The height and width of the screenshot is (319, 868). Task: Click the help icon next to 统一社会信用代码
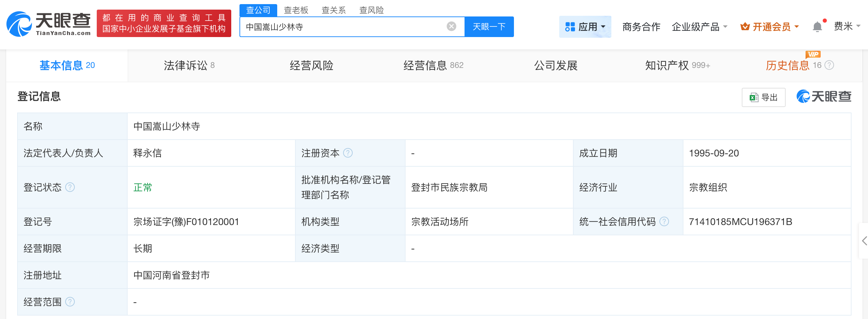(664, 222)
